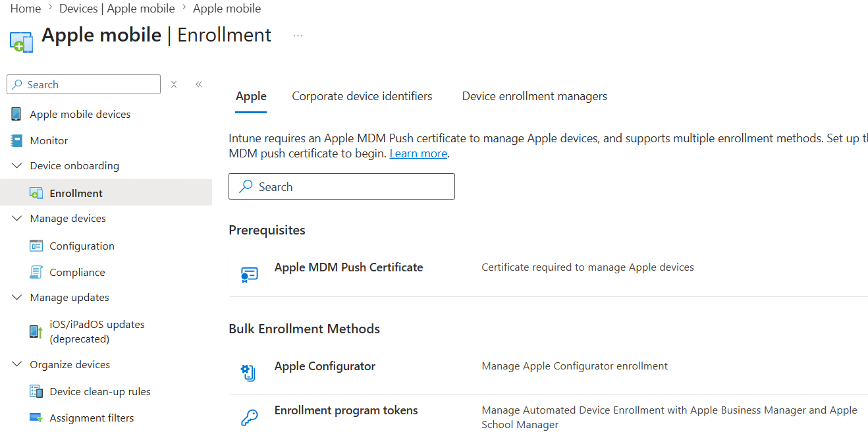Open Device clean-up rules in sidebar
The height and width of the screenshot is (438, 868).
(100, 391)
